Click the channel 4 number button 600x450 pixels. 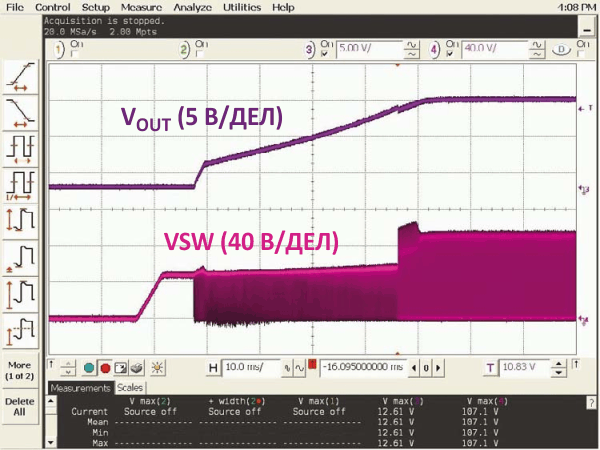[434, 50]
